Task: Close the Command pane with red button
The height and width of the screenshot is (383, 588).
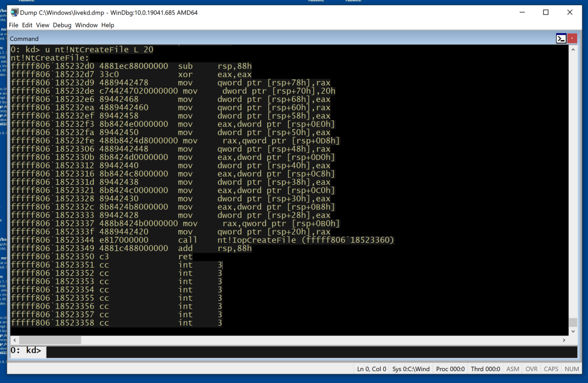Action: (x=572, y=39)
